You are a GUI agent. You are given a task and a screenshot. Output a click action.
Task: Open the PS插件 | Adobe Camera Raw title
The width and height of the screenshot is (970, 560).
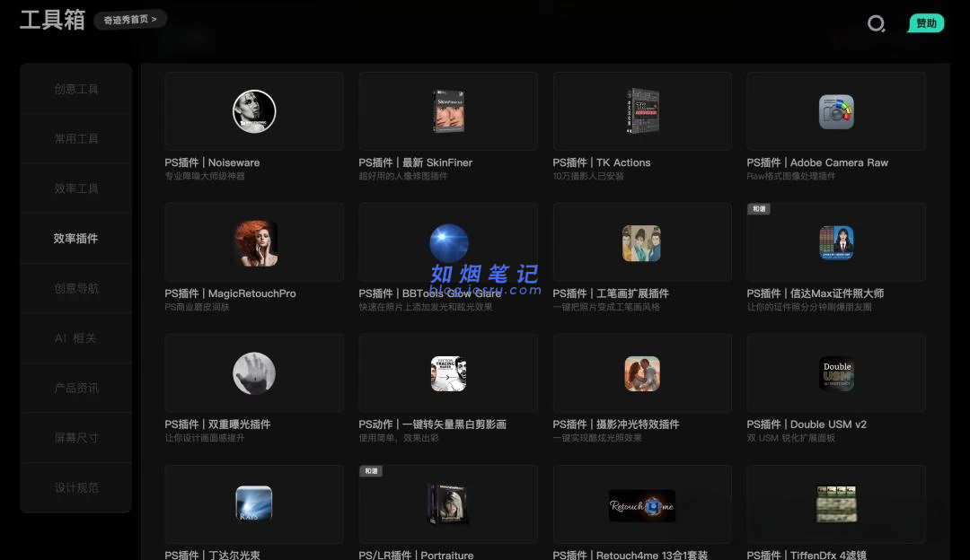click(x=817, y=162)
